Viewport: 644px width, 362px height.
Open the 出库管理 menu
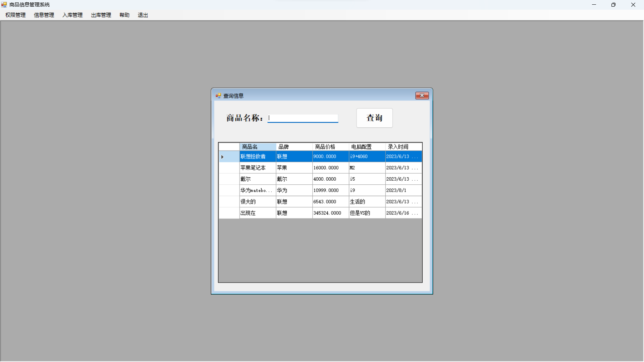101,15
